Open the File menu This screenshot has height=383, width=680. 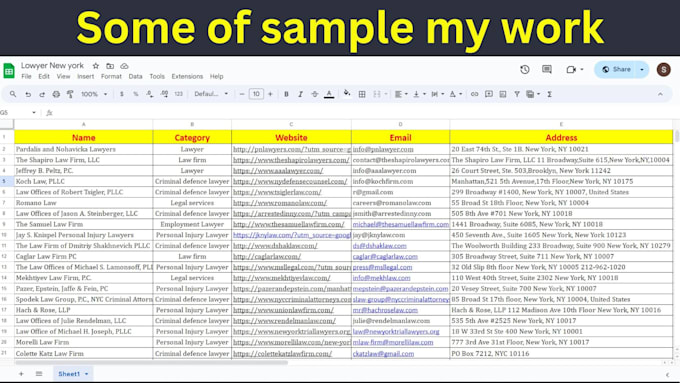click(26, 76)
